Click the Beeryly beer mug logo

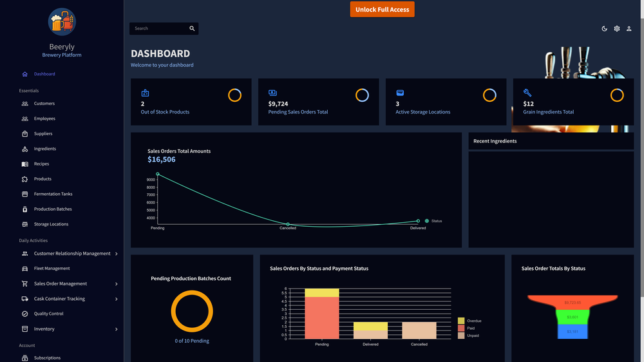coord(62,22)
